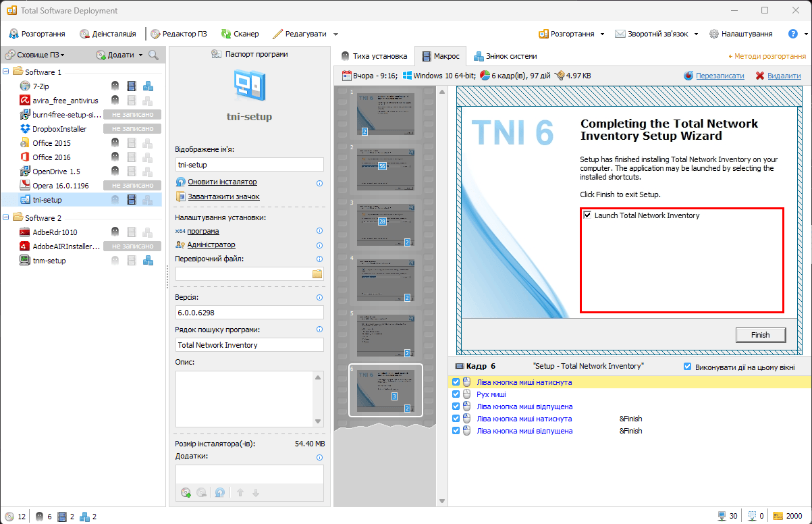Click the 7-Zip system snapshot icon
This screenshot has height=524, width=812.
point(148,86)
